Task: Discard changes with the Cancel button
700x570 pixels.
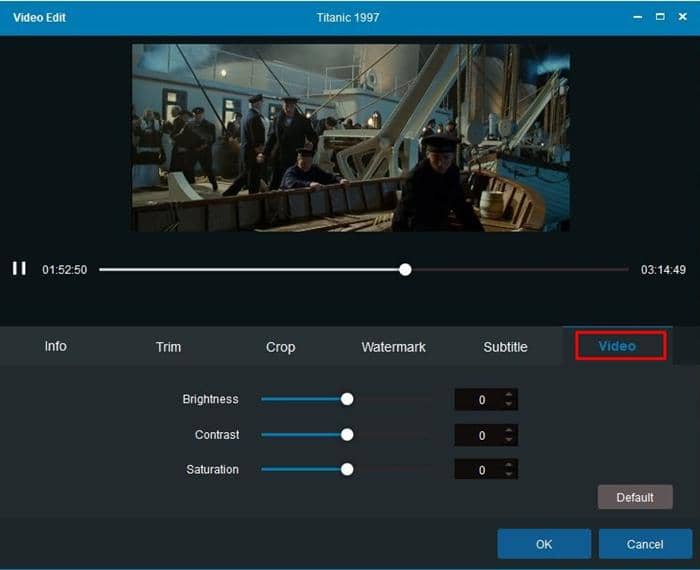Action: pos(645,544)
